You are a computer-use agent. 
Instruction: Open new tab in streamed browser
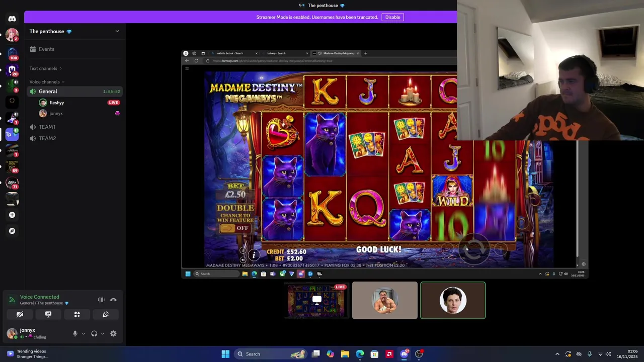tap(366, 53)
